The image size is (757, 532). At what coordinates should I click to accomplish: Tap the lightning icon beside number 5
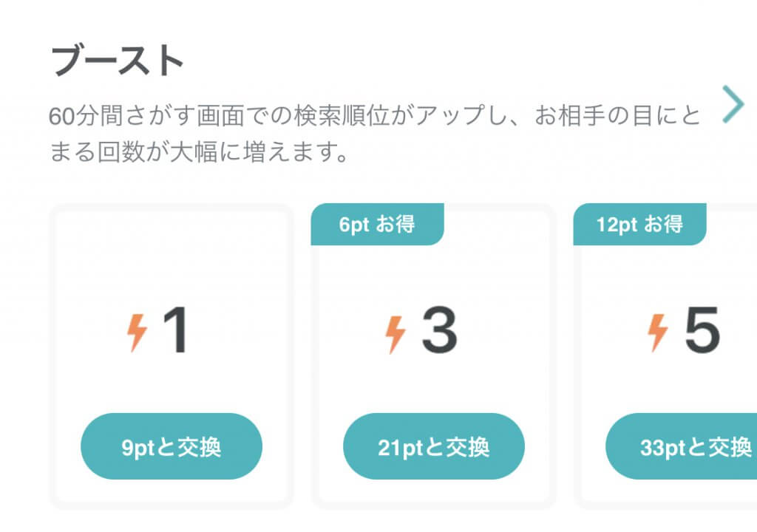click(x=657, y=332)
